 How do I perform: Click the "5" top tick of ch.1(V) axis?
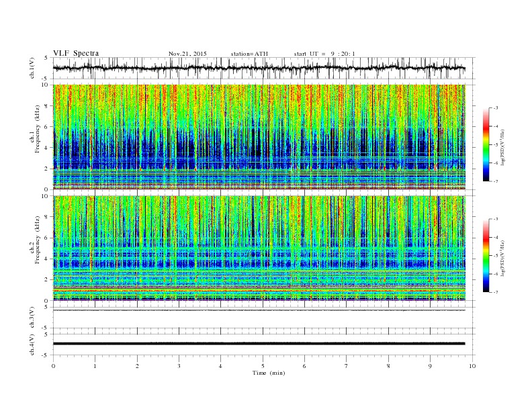coord(46,58)
